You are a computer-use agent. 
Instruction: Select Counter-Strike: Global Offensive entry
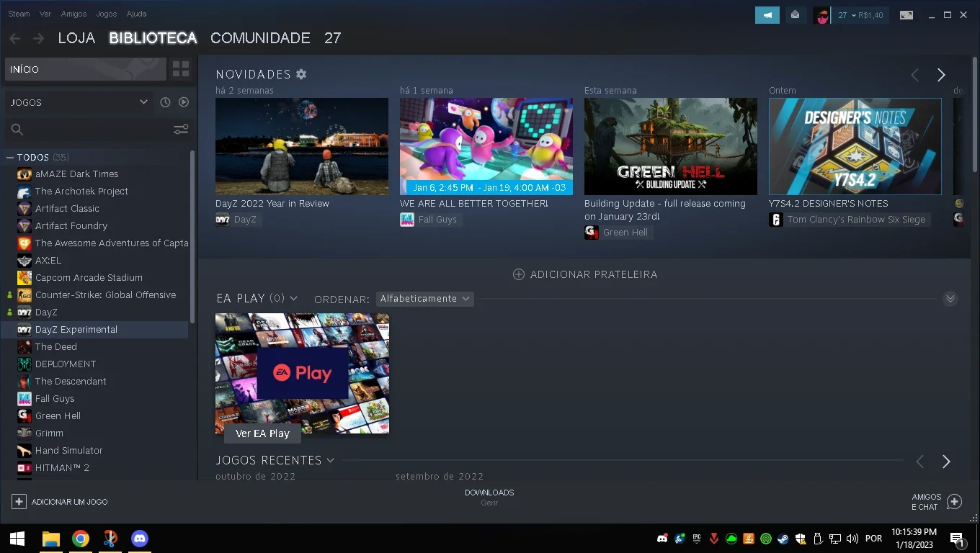click(x=97, y=295)
